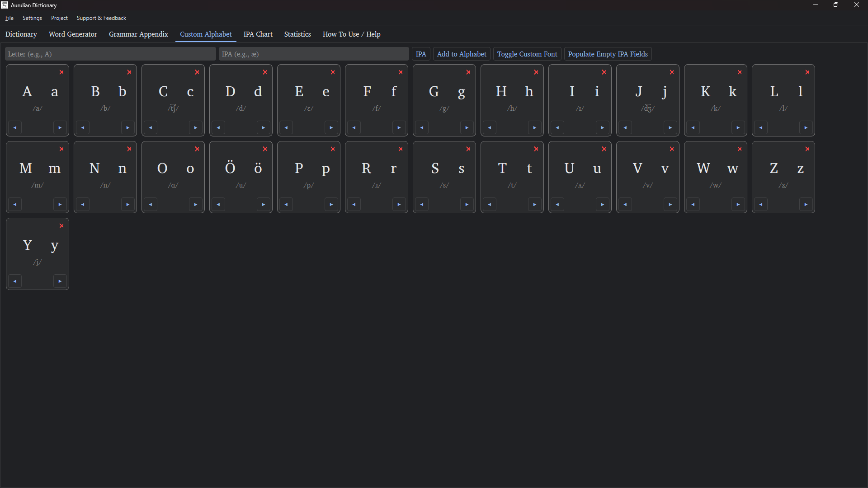Screen dimensions: 868x488
Task: Move letter B right in alphabet
Action: 128,128
